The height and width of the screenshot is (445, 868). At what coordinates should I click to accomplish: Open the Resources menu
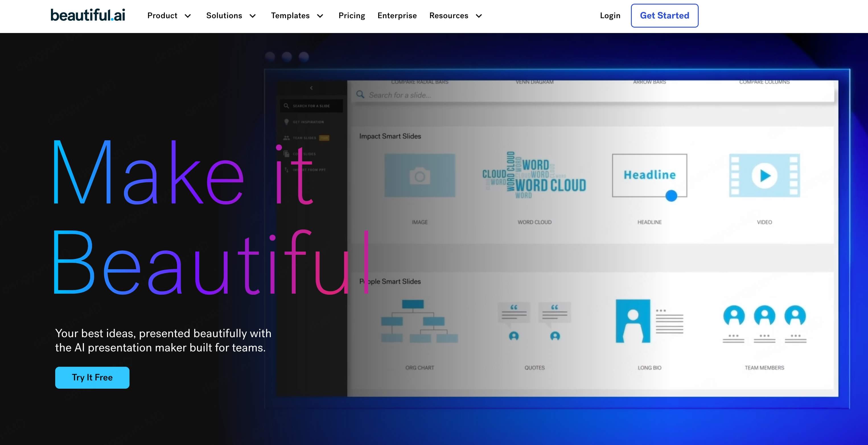coord(449,15)
